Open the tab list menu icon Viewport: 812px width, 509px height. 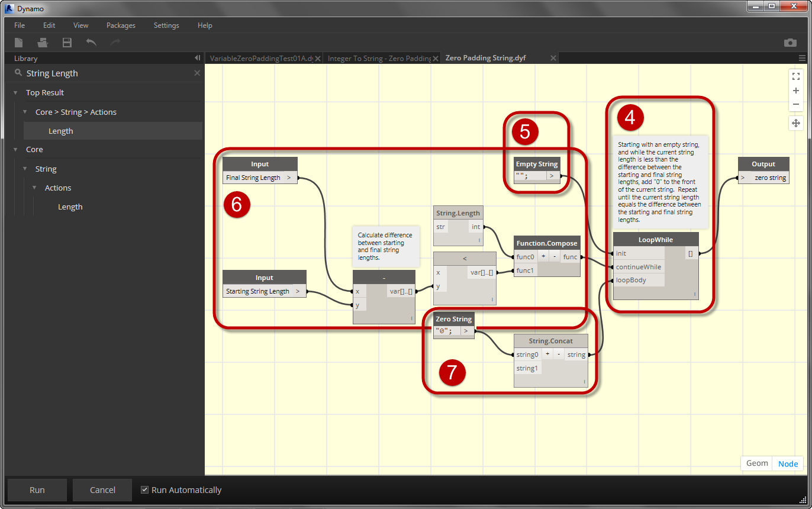[802, 58]
